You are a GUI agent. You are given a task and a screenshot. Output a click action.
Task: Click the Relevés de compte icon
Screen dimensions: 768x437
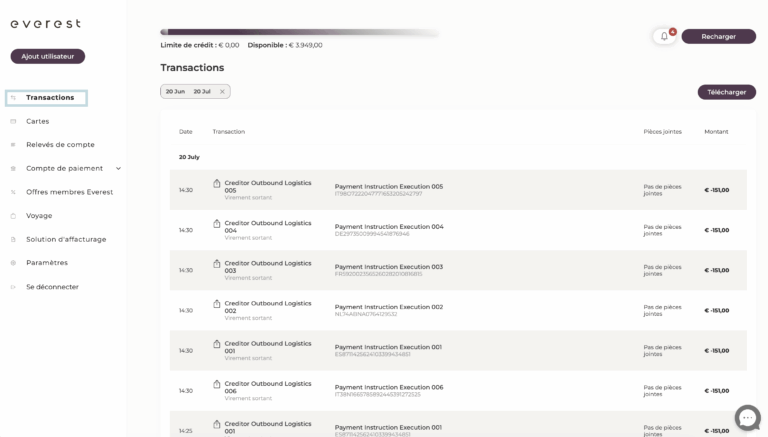click(13, 145)
